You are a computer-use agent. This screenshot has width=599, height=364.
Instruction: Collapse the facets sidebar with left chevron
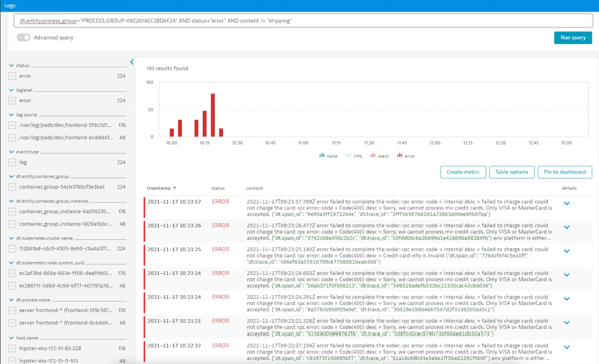(x=132, y=62)
